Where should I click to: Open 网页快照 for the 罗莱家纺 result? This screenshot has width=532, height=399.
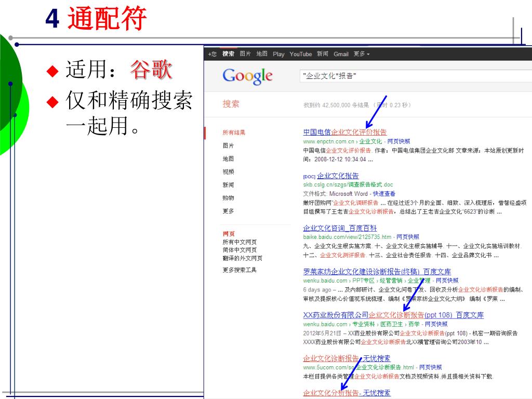click(447, 281)
